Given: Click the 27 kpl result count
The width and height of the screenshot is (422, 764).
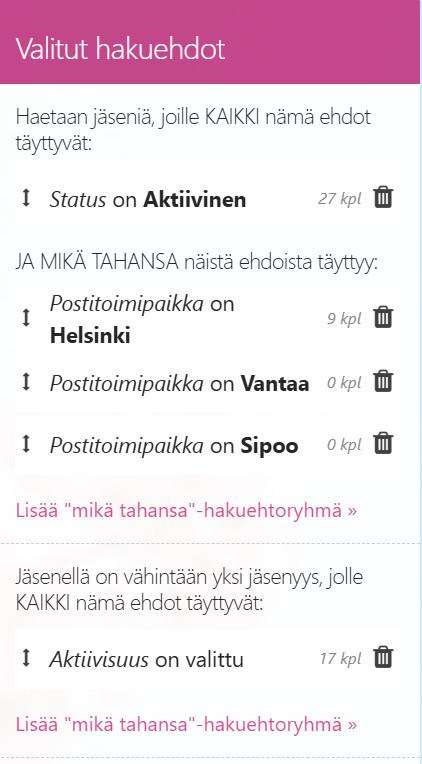Looking at the screenshot, I should 340,199.
